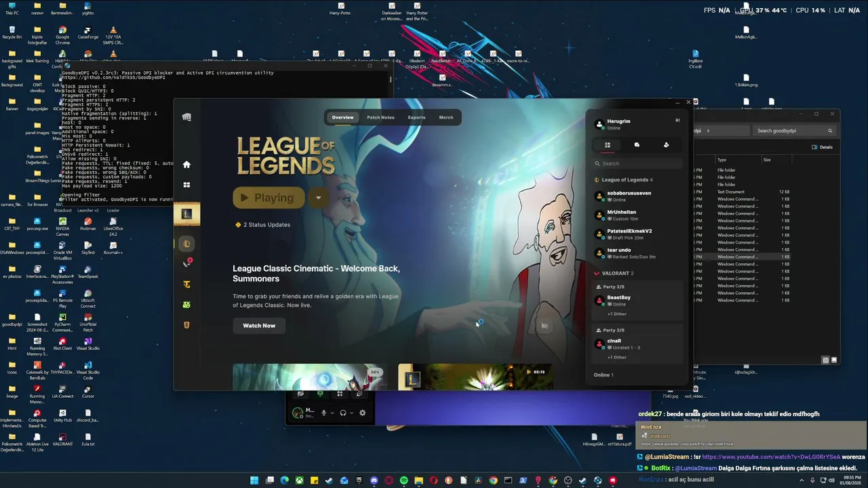Open Microsoft Edge from the taskbar
The height and width of the screenshot is (488, 868).
(284, 481)
